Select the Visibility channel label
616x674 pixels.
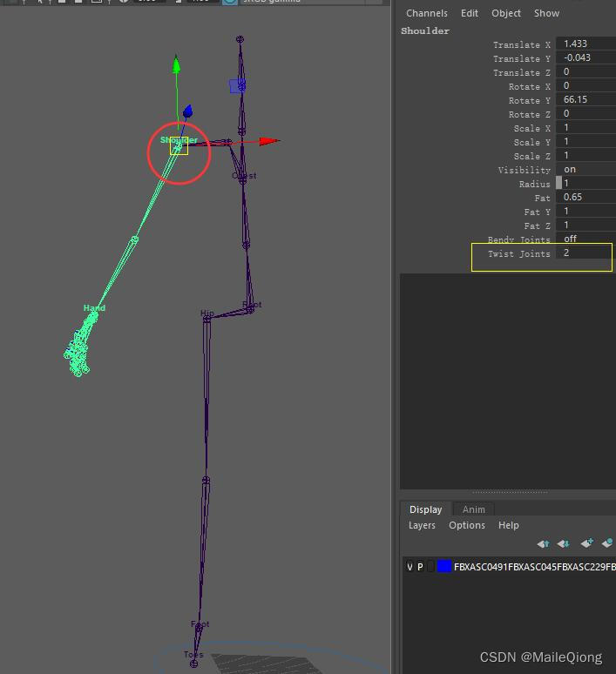[x=524, y=170]
